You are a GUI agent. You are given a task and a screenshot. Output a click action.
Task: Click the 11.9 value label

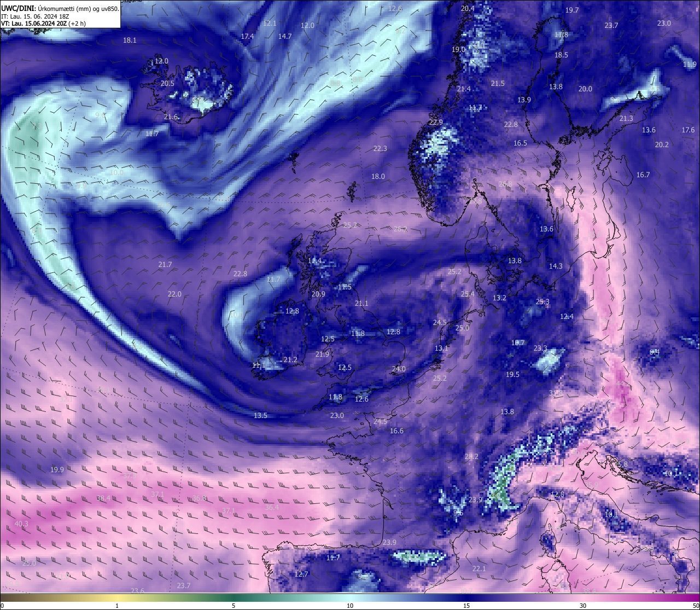tap(690, 65)
